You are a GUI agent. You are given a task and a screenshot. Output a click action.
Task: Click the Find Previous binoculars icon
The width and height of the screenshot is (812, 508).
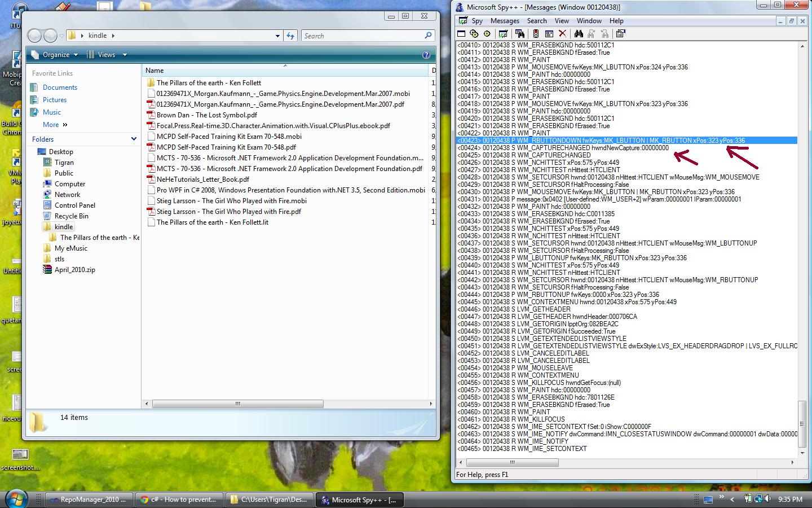(605, 33)
